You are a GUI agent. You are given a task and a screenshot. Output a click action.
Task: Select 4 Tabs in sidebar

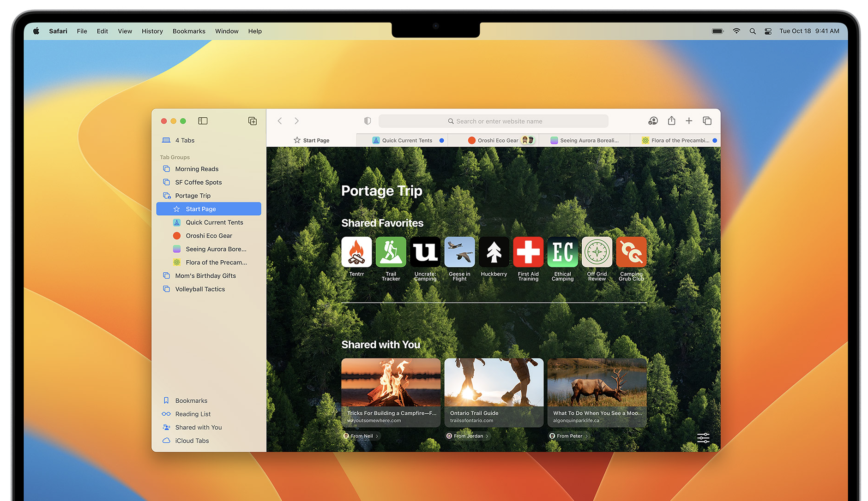(x=209, y=140)
